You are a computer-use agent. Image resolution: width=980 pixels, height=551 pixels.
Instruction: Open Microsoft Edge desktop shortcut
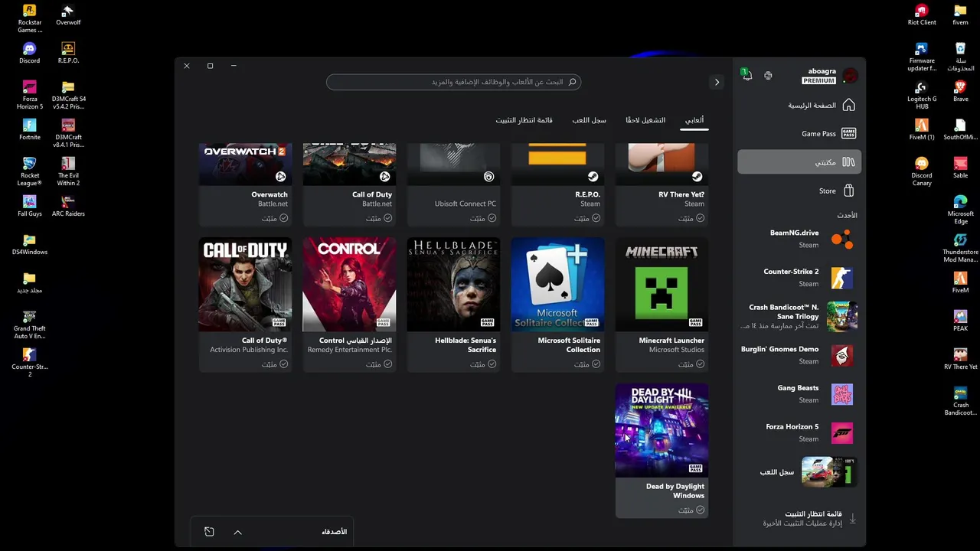[960, 210]
